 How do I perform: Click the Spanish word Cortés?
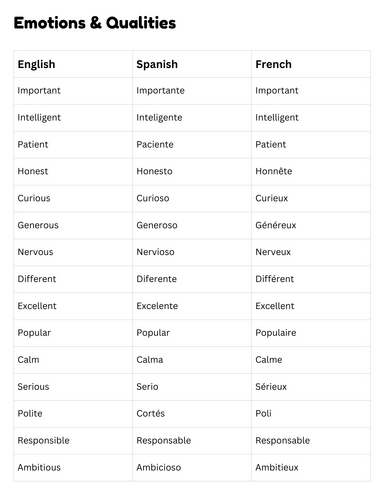point(151,414)
